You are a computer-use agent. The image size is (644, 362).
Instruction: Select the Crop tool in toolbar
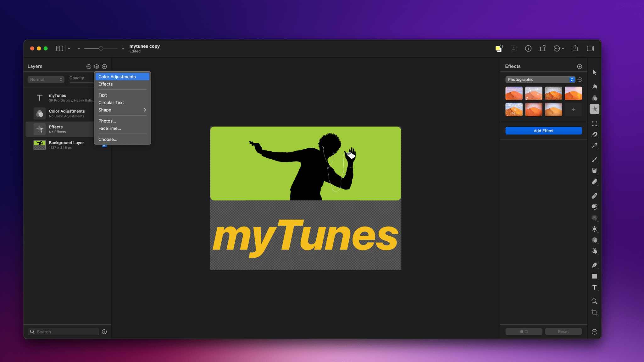(x=594, y=312)
